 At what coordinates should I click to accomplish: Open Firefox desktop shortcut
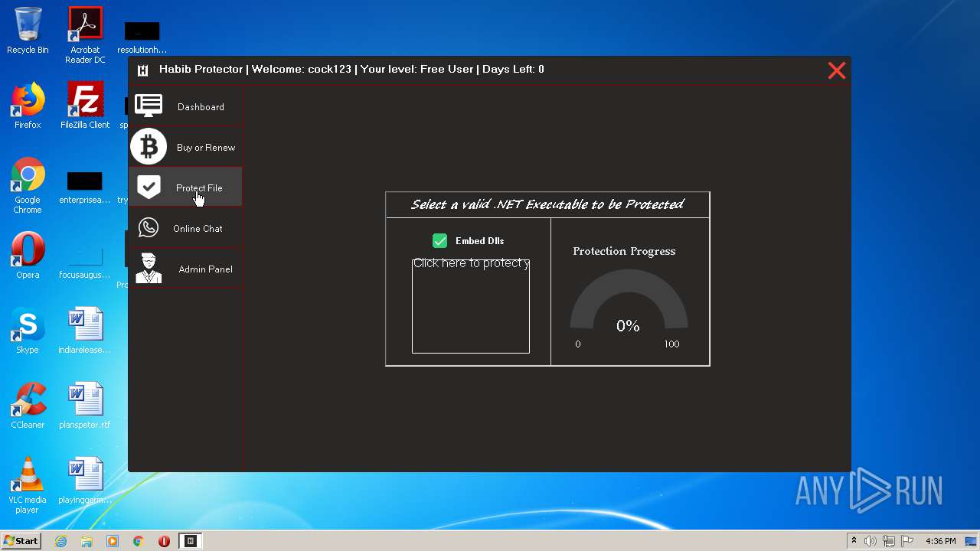28,106
